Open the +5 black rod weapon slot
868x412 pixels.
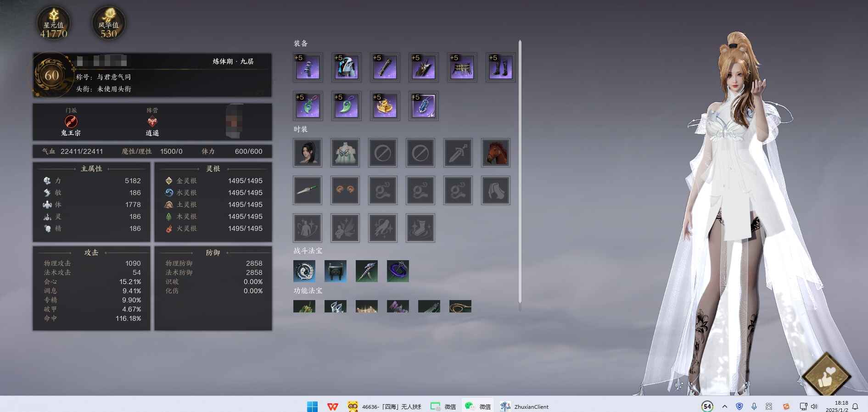pos(385,67)
